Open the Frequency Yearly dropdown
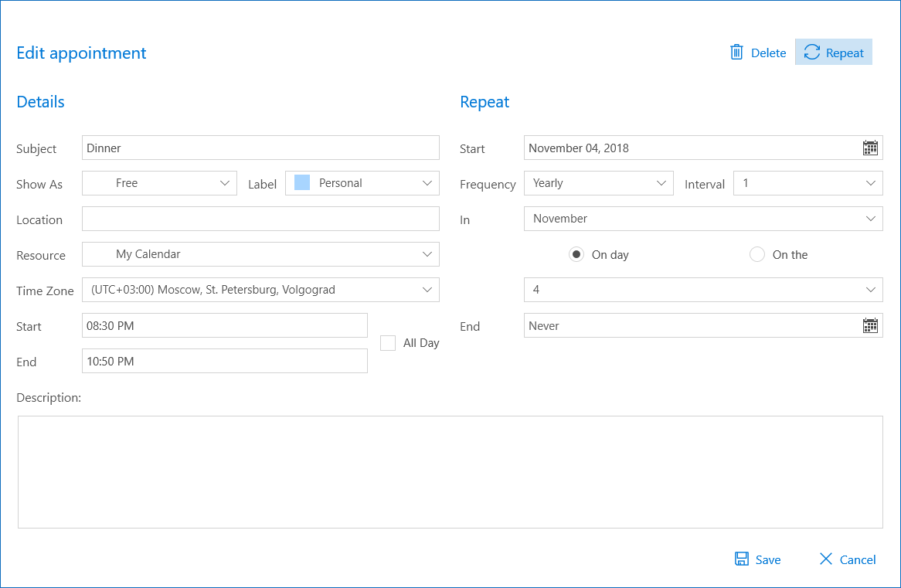Image resolution: width=901 pixels, height=588 pixels. pos(598,183)
